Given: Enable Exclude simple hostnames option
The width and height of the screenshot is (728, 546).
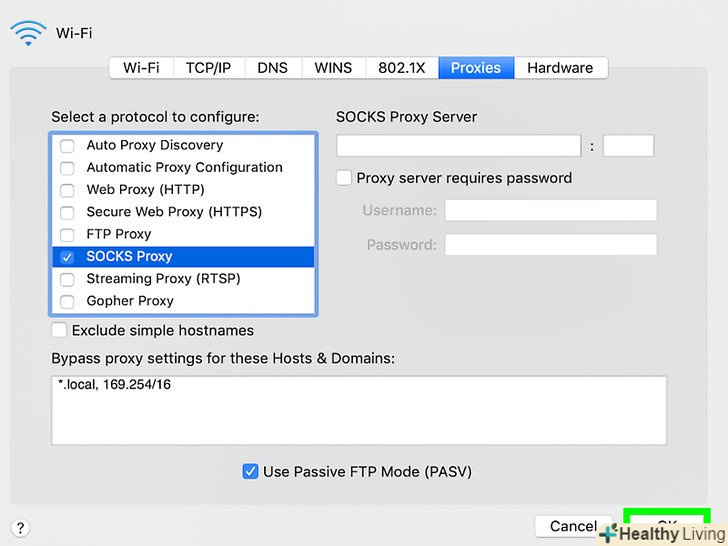Looking at the screenshot, I should 60,330.
